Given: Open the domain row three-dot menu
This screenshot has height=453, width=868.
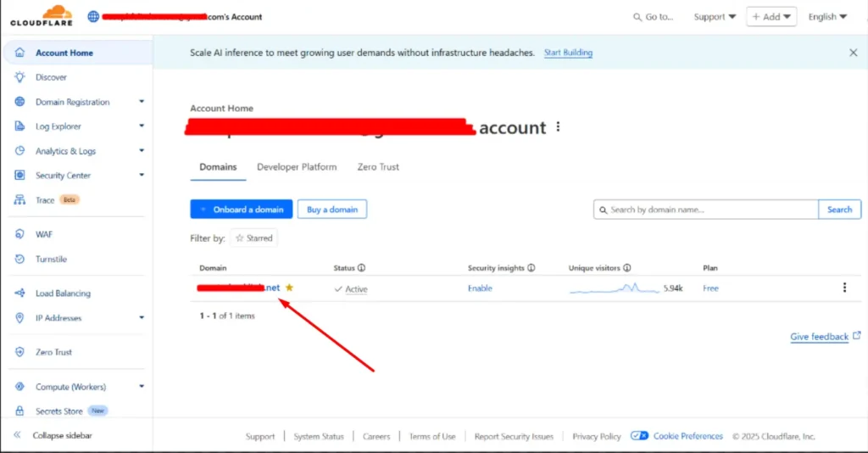Looking at the screenshot, I should (x=844, y=288).
